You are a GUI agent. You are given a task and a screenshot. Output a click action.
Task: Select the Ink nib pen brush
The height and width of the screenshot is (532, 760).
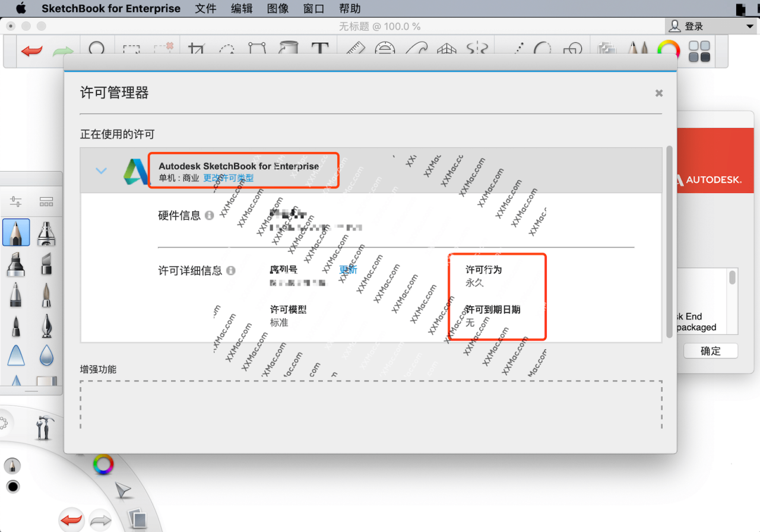[x=46, y=325]
